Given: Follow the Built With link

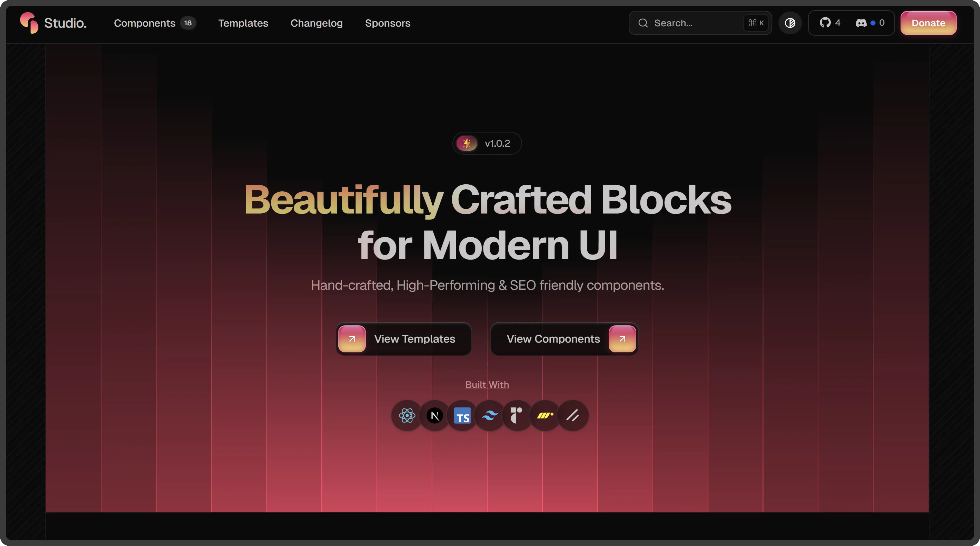Looking at the screenshot, I should pos(487,385).
